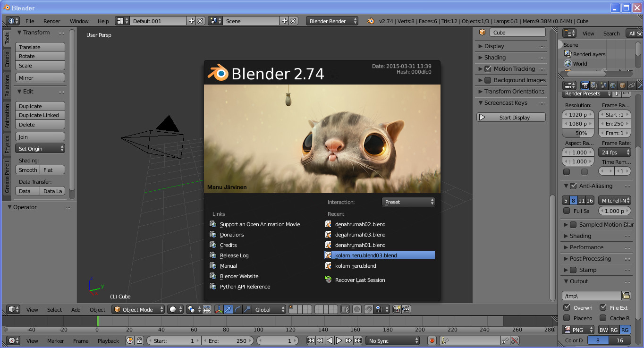Set the resolution percentage 50% slider

(578, 133)
